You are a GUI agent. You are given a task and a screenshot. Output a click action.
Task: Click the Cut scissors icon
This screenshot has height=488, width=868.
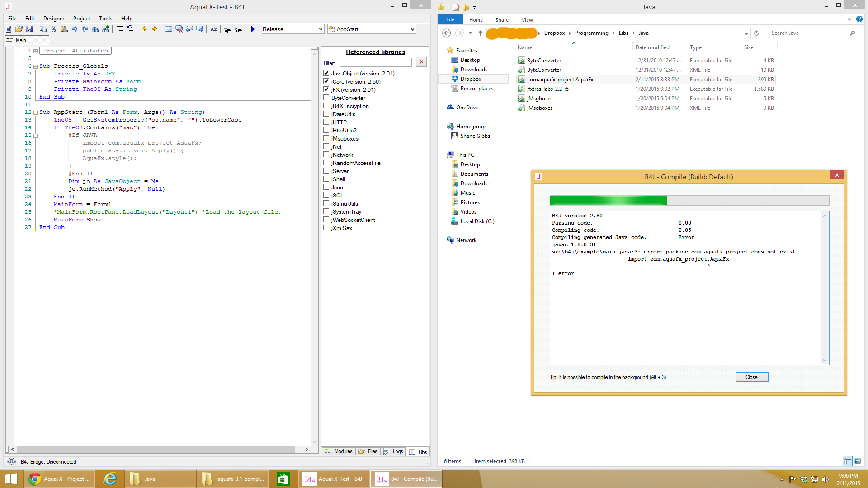click(54, 29)
